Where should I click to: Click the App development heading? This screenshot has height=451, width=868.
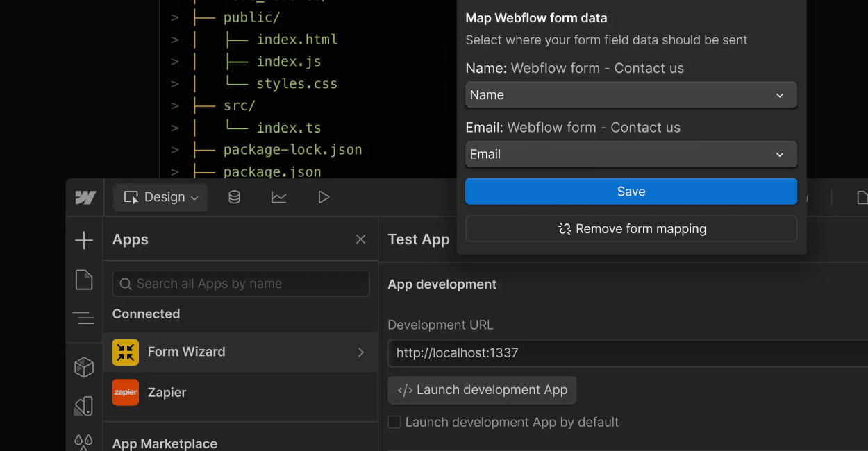point(442,284)
